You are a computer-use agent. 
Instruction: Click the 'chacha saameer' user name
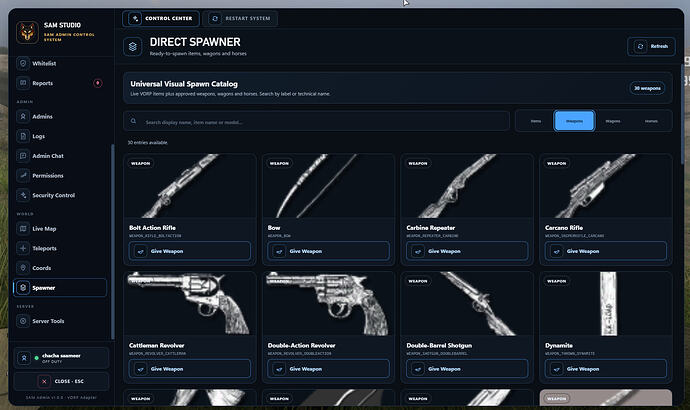pos(61,355)
